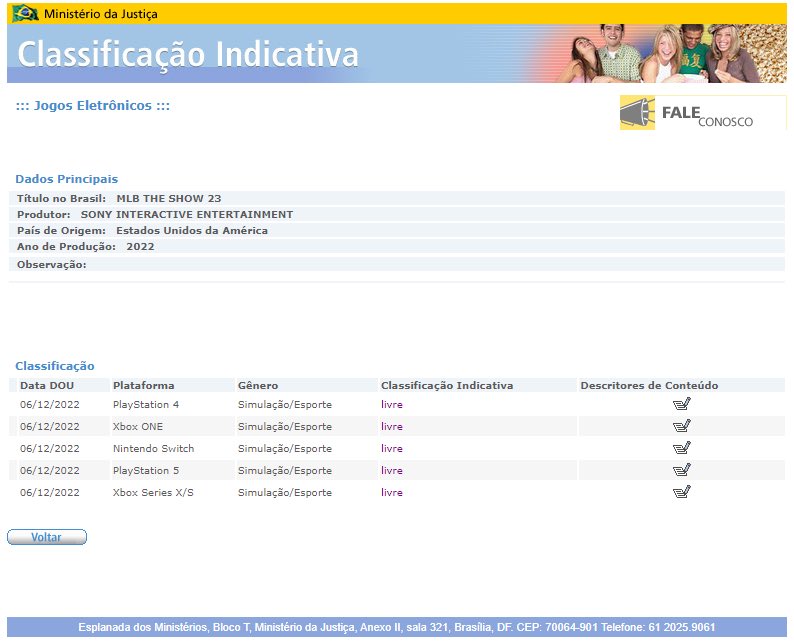Click 'Classificação Indicativa' column header
Viewport: 794px width, 644px height.
tap(447, 386)
